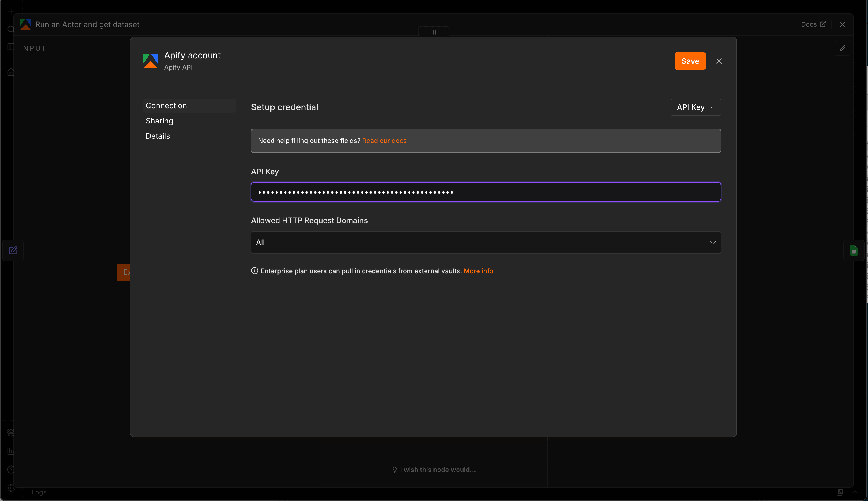Open the Connection section

click(189, 106)
